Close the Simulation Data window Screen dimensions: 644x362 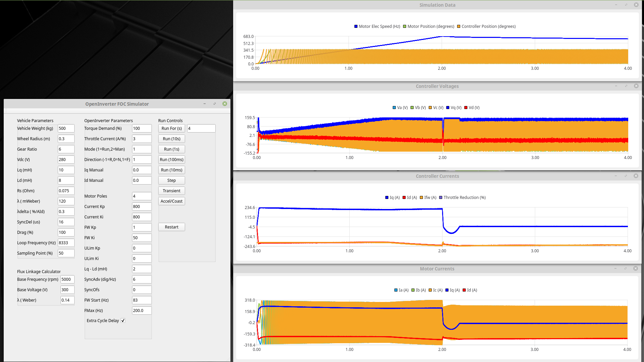tap(636, 5)
